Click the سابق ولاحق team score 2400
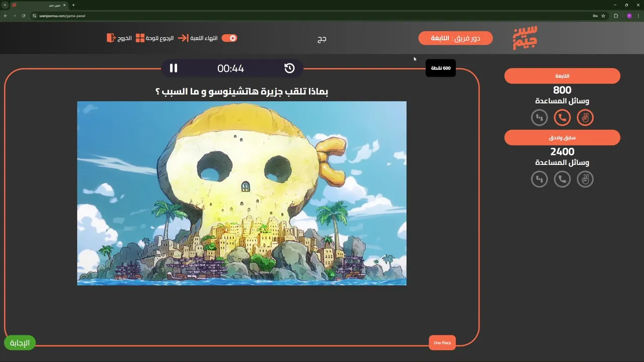644x362 pixels. [562, 152]
